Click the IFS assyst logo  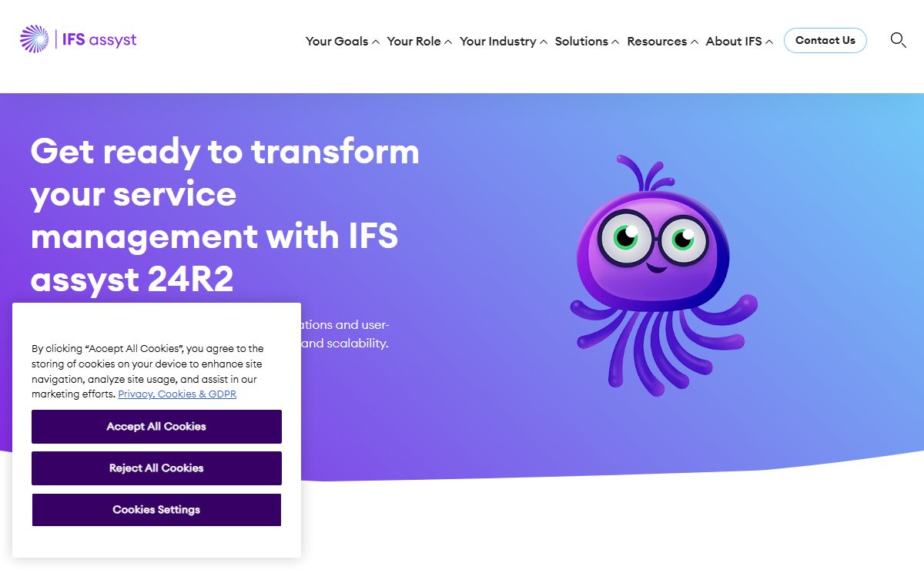pyautogui.click(x=79, y=39)
